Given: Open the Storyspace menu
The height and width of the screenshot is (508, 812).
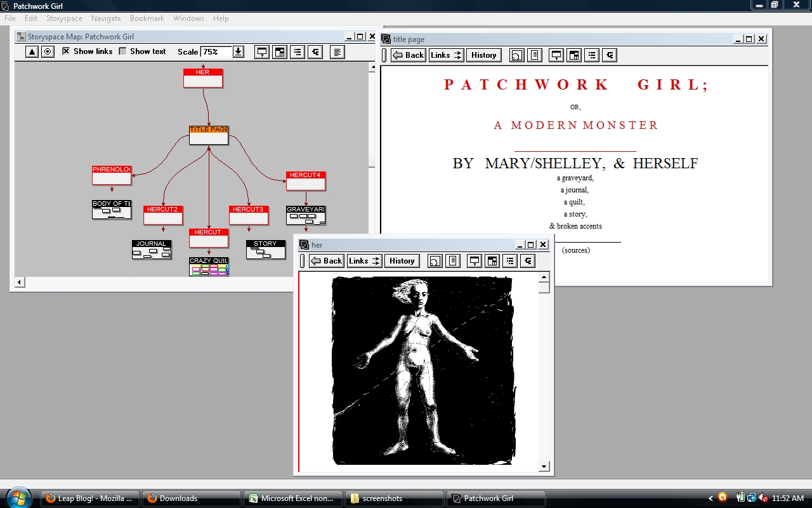Looking at the screenshot, I should 64,18.
